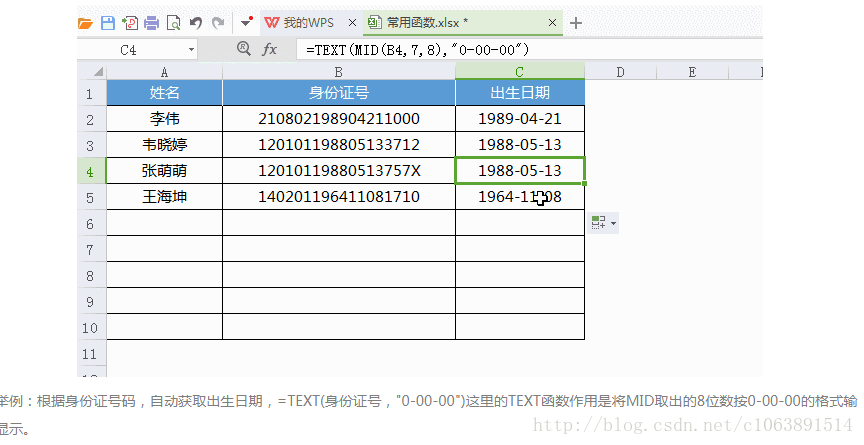Select row 6 header

[x=90, y=223]
